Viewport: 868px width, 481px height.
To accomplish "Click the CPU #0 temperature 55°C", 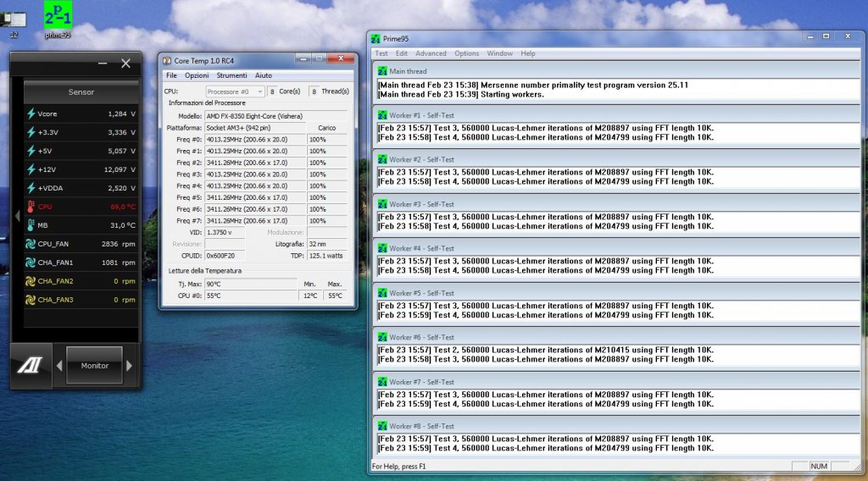I will 250,296.
